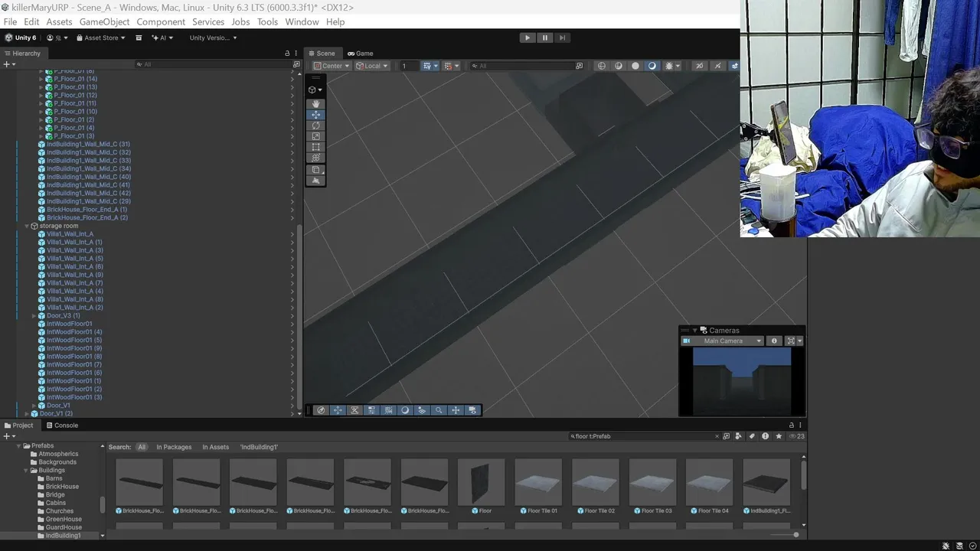Screen dimensions: 980x551
Task: Expand the Door_V3 (1) object
Action: [x=34, y=316]
